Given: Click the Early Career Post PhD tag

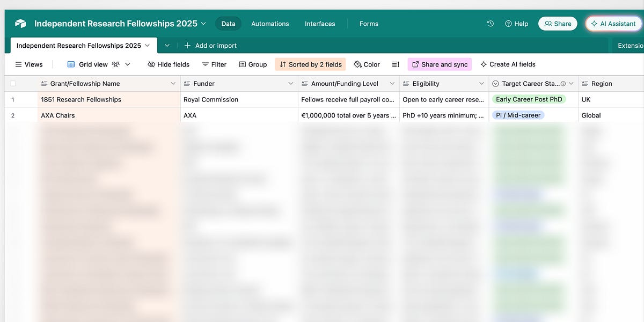Looking at the screenshot, I should coord(529,99).
